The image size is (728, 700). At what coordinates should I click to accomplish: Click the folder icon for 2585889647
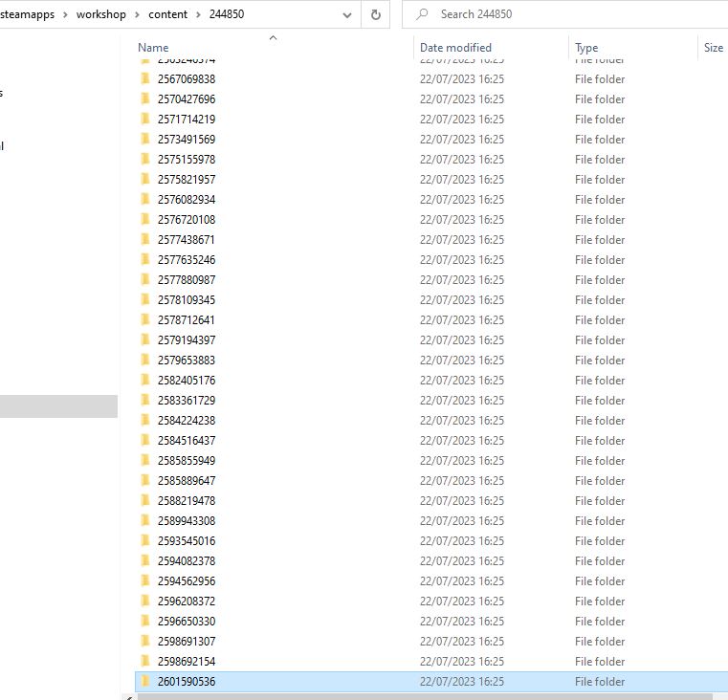coord(145,480)
